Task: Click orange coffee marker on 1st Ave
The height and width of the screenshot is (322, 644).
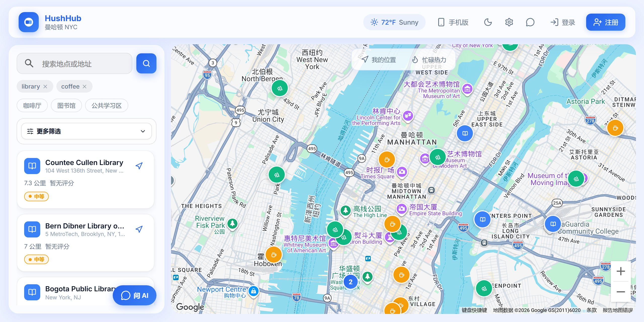Action: 401,275
